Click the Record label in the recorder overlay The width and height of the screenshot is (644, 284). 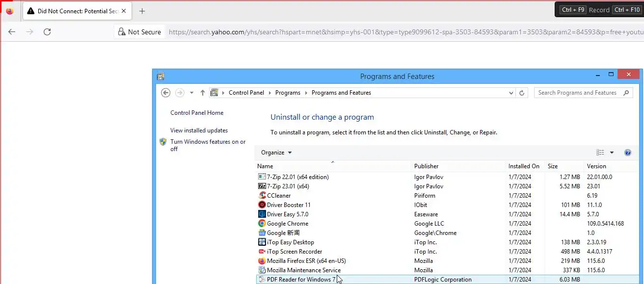(599, 10)
